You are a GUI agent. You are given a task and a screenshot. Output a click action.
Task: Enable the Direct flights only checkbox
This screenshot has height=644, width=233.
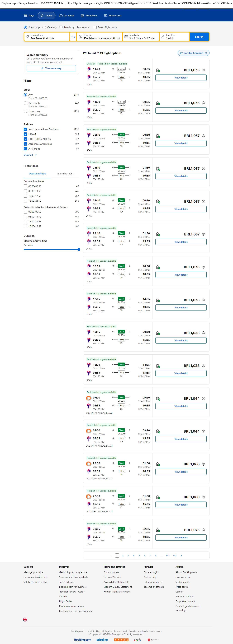pos(95,27)
